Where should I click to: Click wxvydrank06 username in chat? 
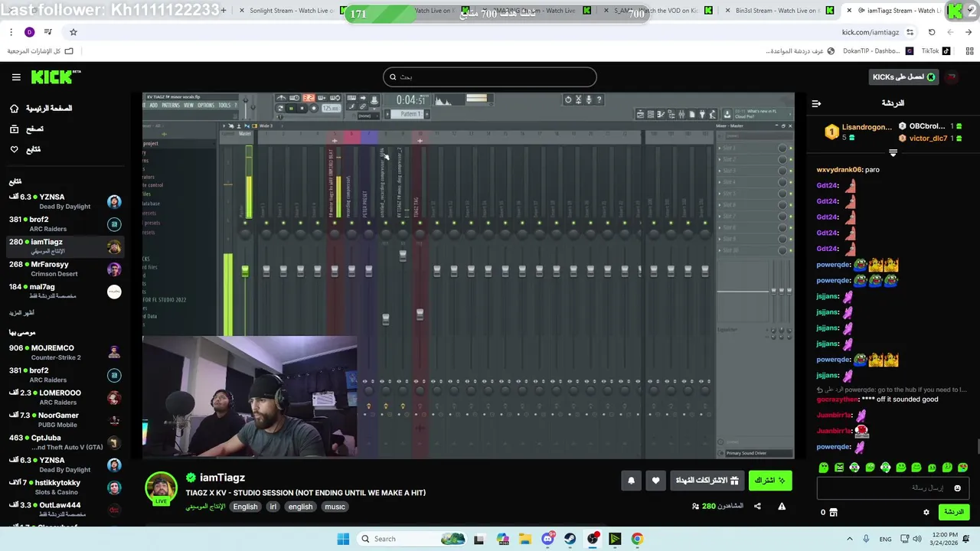pyautogui.click(x=839, y=170)
